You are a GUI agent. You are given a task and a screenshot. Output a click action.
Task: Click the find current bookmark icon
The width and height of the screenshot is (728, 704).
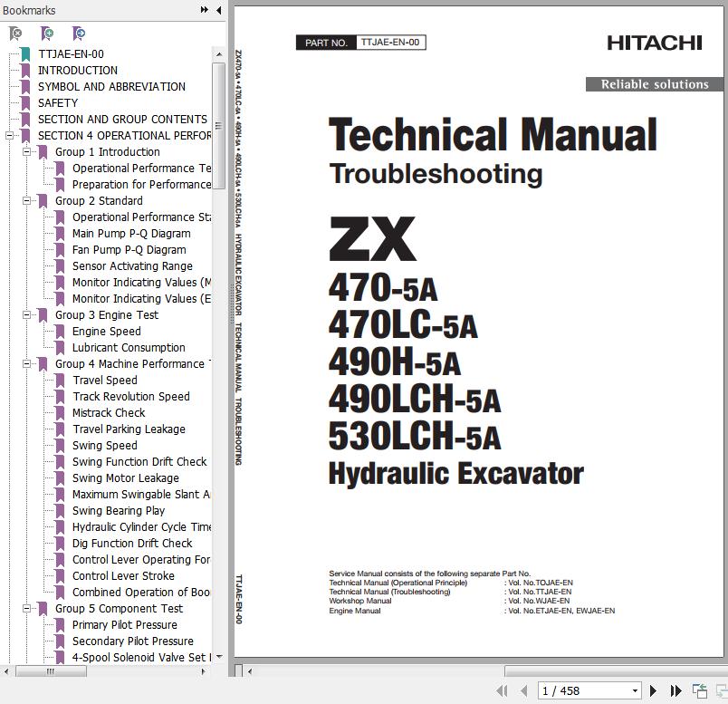[79, 33]
